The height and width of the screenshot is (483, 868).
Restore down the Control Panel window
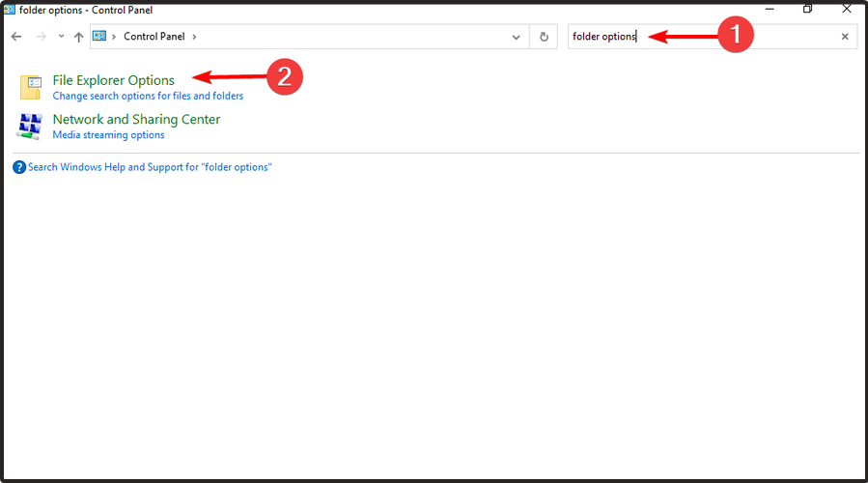(x=808, y=9)
